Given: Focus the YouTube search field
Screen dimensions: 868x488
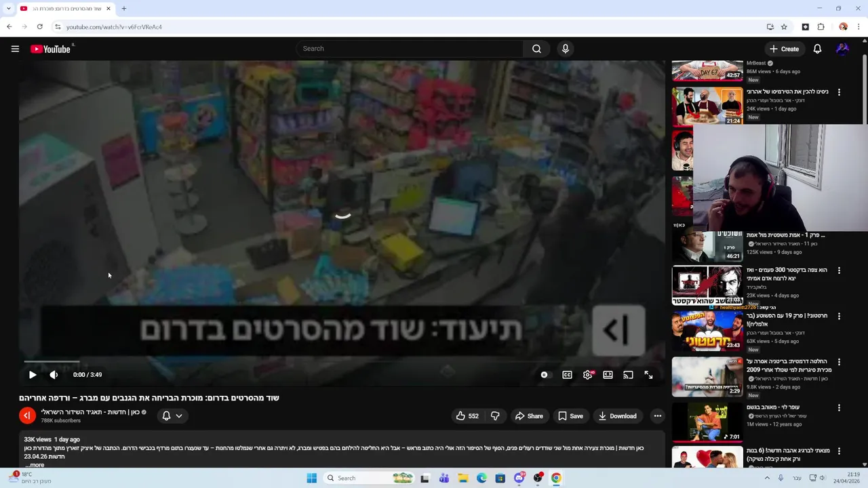Looking at the screenshot, I should pyautogui.click(x=410, y=49).
